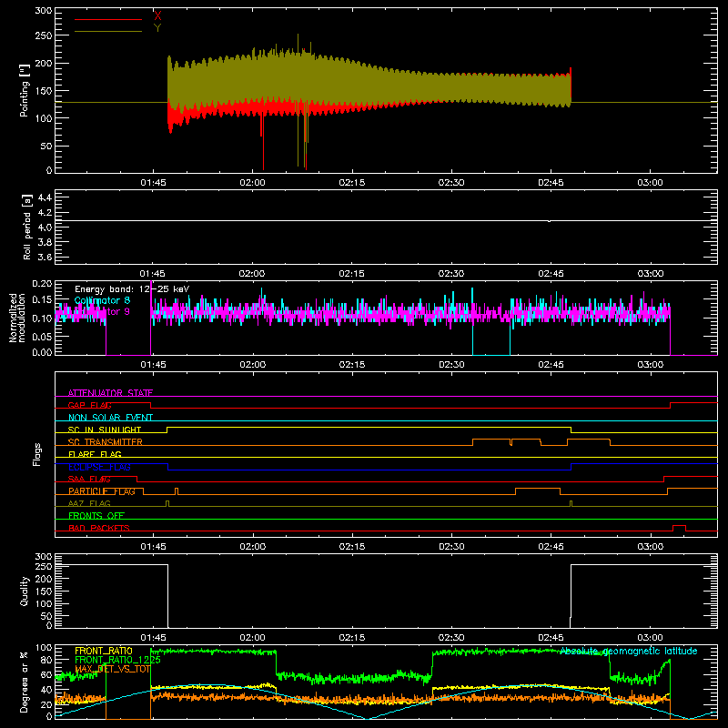Select the X legend label
728x728 pixels.
click(157, 15)
